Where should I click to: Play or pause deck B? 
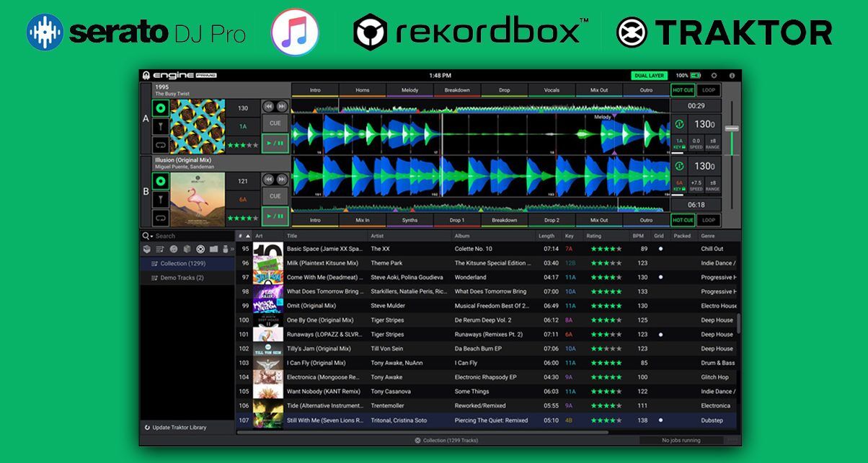(x=275, y=216)
